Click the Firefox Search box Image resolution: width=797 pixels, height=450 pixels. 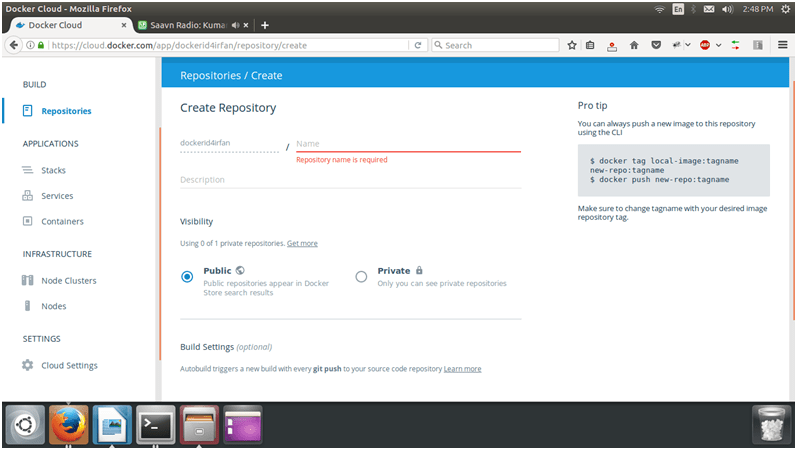click(x=495, y=45)
